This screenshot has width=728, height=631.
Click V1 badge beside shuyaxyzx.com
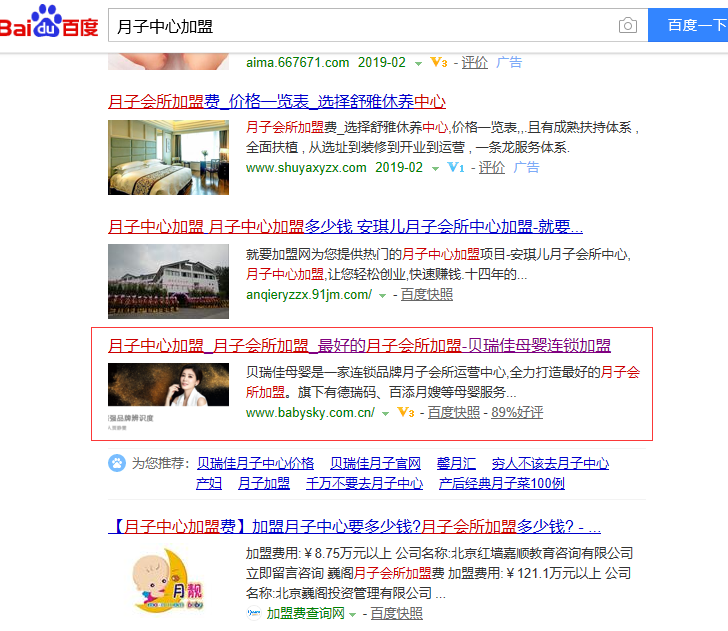tap(455, 167)
